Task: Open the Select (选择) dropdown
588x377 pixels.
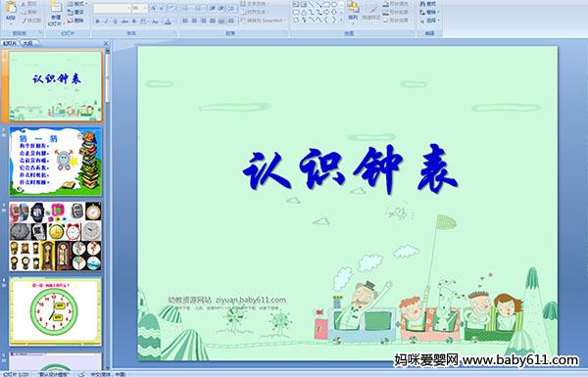Action: 429,21
